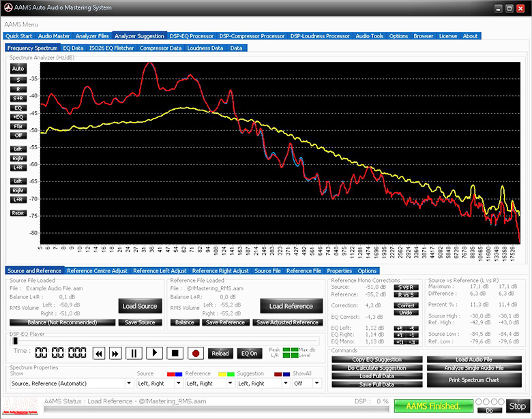532x419 pixels.
Task: Click the red Source color swatch
Action: pos(171,374)
